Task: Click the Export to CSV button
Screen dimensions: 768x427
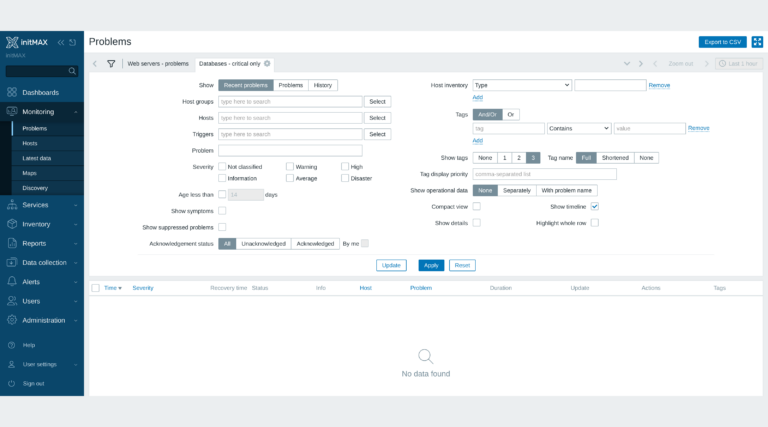Action: coord(722,42)
